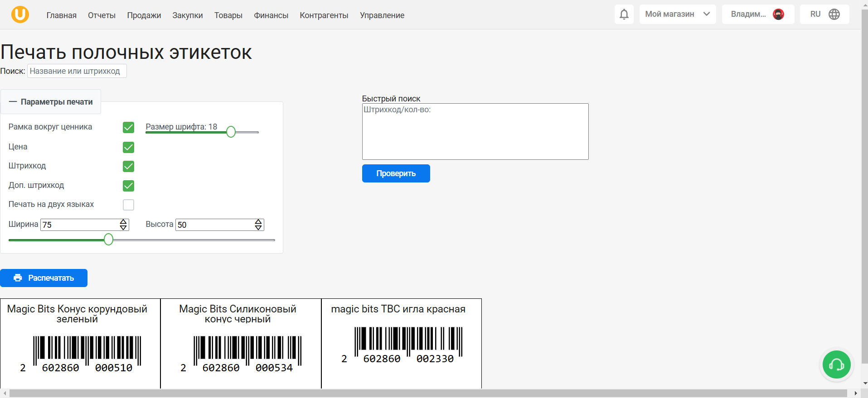Click the printer icon in Распечатать button
The width and height of the screenshot is (868, 398).
tap(18, 278)
